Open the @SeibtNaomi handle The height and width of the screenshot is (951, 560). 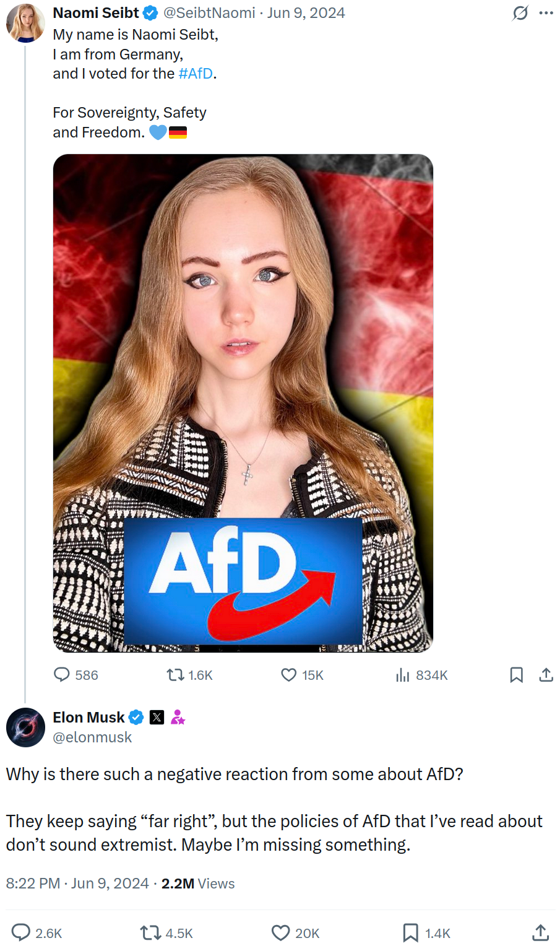click(209, 13)
